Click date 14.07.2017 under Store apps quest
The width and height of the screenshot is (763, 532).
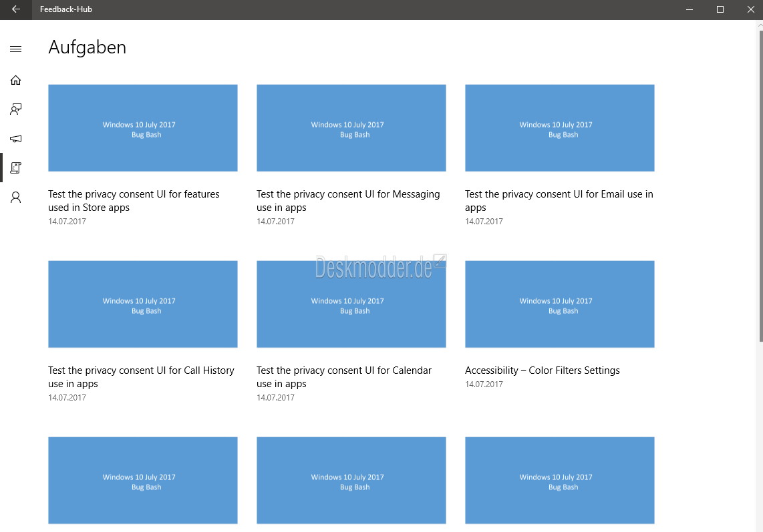click(67, 221)
